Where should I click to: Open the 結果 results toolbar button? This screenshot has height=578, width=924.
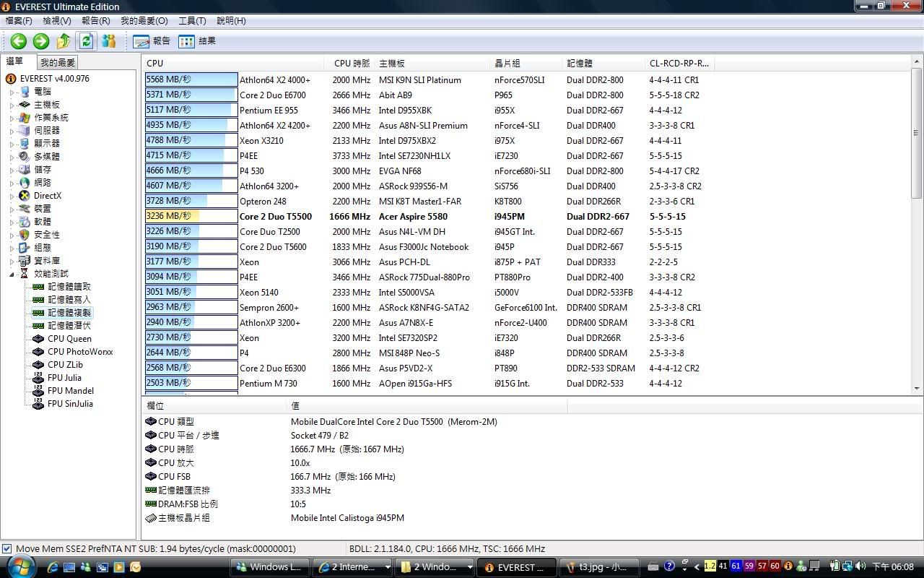[197, 41]
